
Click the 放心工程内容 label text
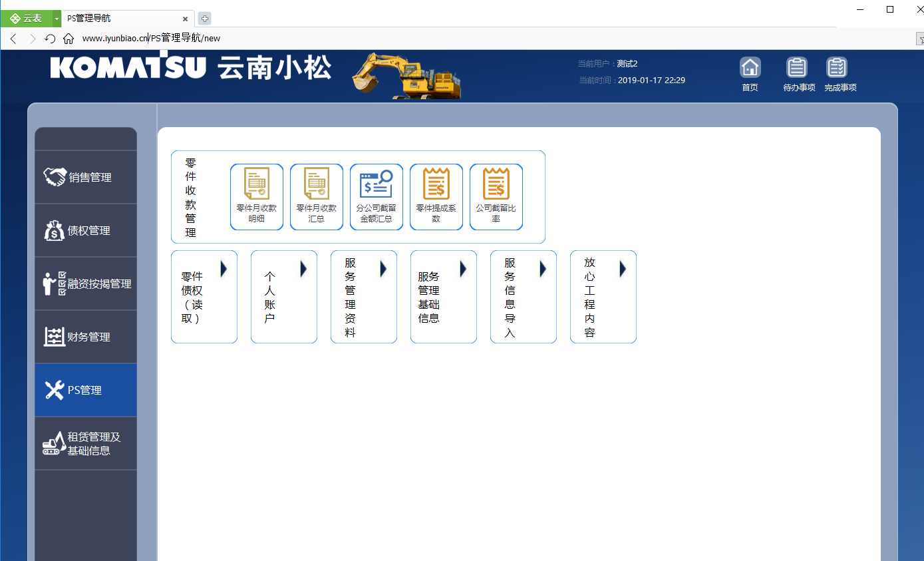[590, 297]
